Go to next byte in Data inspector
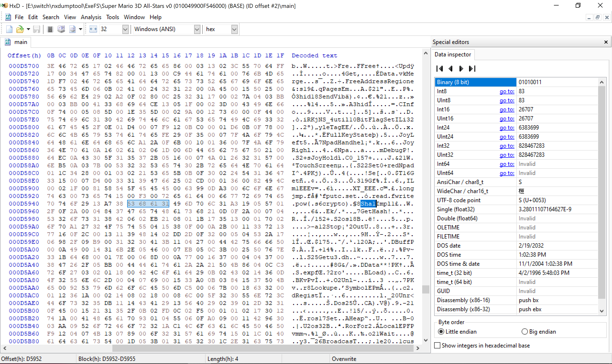 [461, 68]
